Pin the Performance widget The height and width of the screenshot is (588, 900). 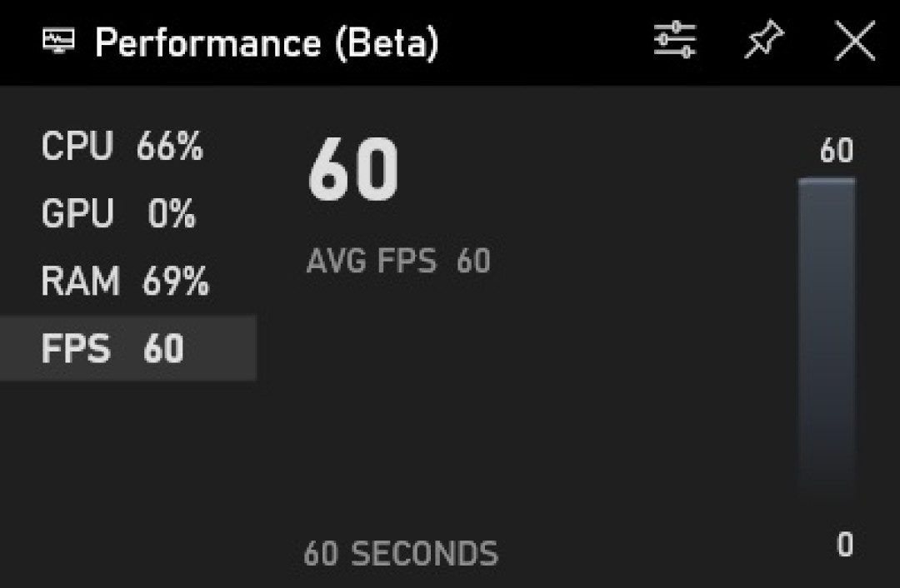pyautogui.click(x=764, y=40)
